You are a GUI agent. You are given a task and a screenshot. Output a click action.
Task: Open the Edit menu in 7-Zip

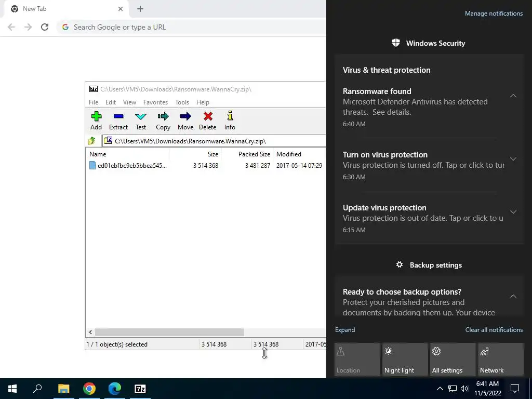pos(111,102)
